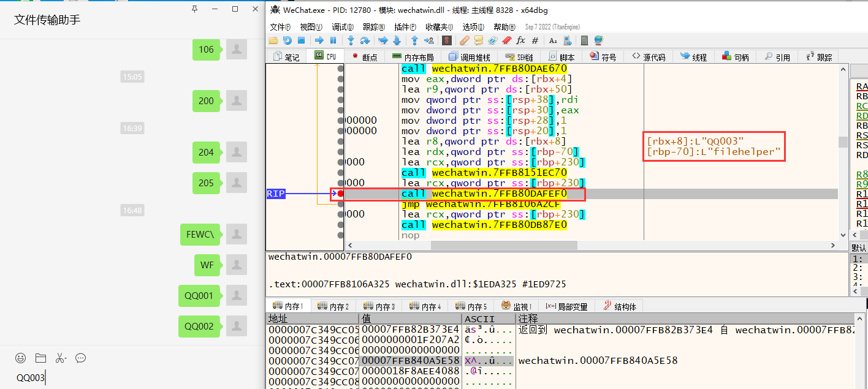The height and width of the screenshot is (389, 868).
Task: Open the 文件 menu in x64dbg
Action: point(280,27)
